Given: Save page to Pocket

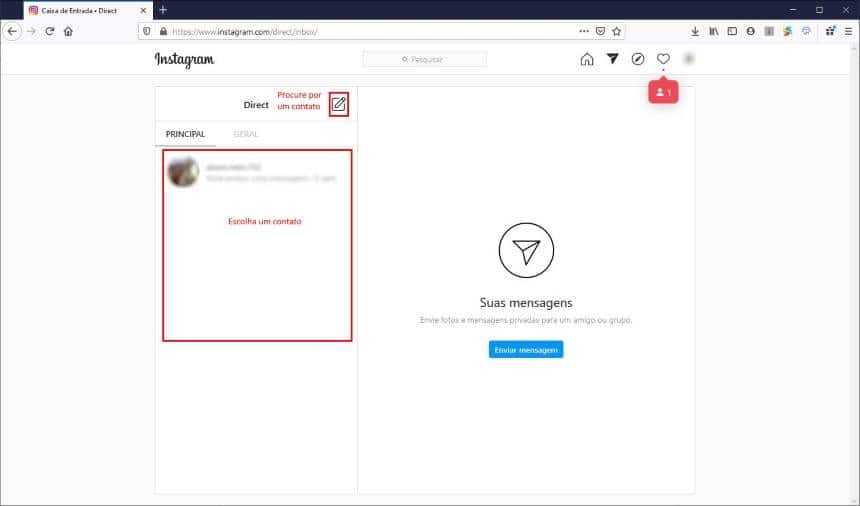Looking at the screenshot, I should pos(601,31).
